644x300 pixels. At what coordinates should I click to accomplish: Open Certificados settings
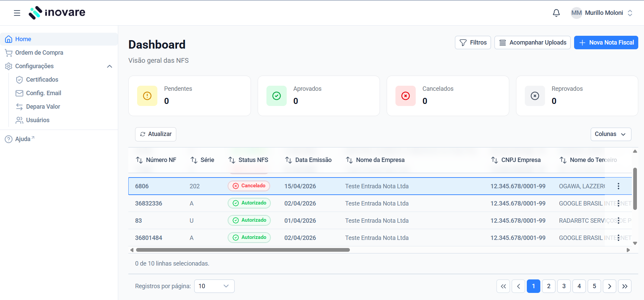pyautogui.click(x=42, y=80)
